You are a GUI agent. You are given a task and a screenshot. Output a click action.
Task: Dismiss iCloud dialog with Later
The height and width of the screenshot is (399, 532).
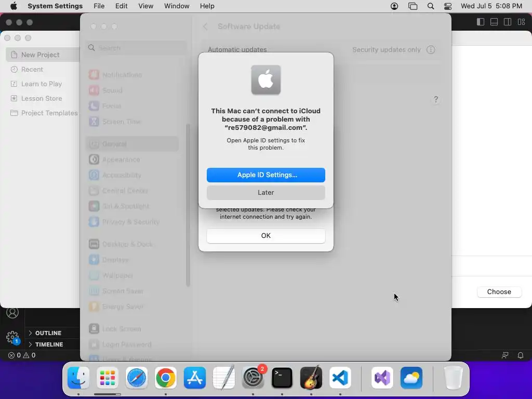[265, 192]
